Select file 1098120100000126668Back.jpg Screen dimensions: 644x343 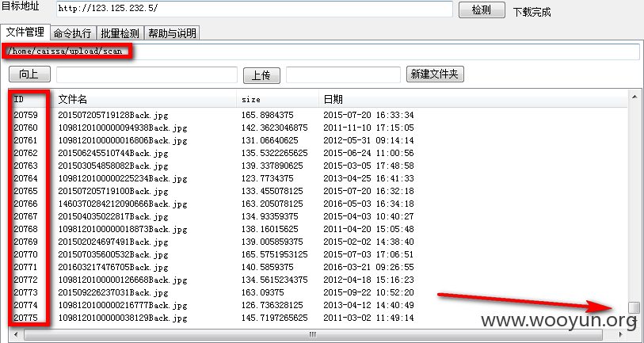tap(123, 280)
